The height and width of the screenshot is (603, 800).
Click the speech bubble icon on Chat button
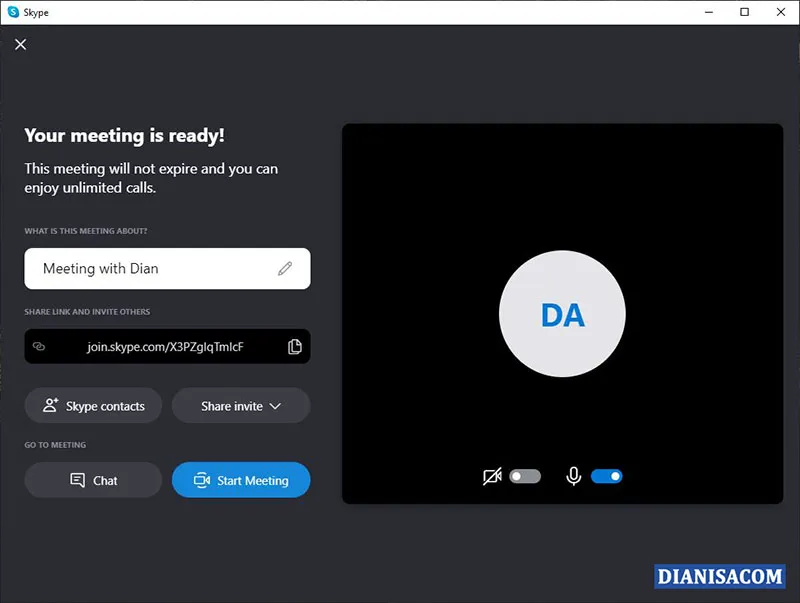pos(78,480)
